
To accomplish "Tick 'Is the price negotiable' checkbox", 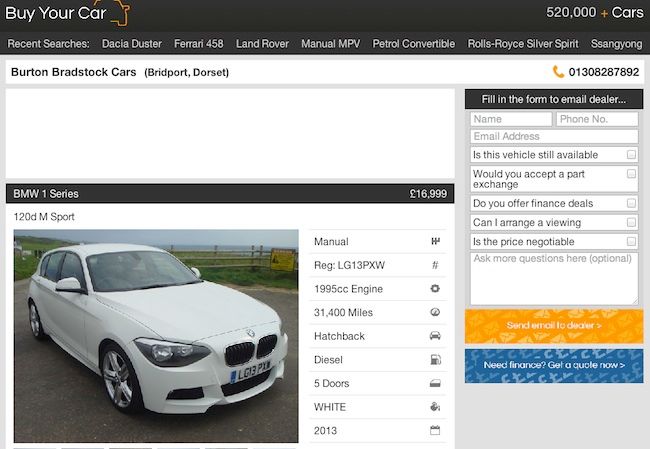I will pos(631,241).
